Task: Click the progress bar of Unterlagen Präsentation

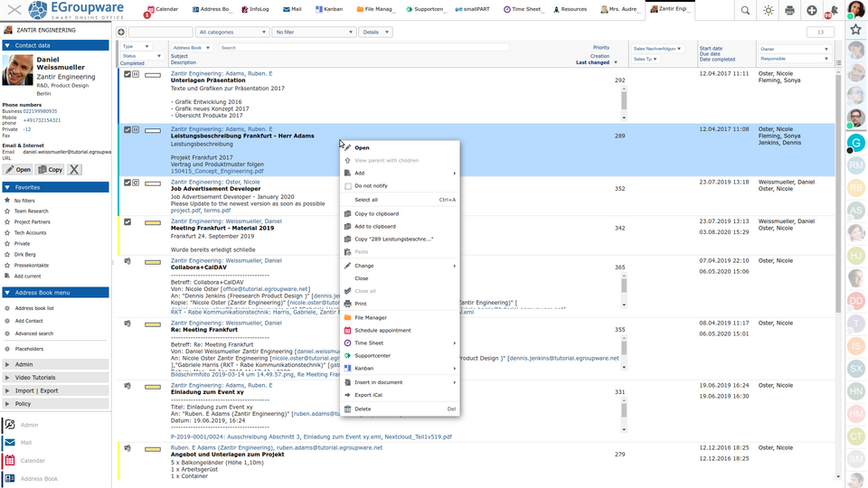Action: tap(153, 75)
